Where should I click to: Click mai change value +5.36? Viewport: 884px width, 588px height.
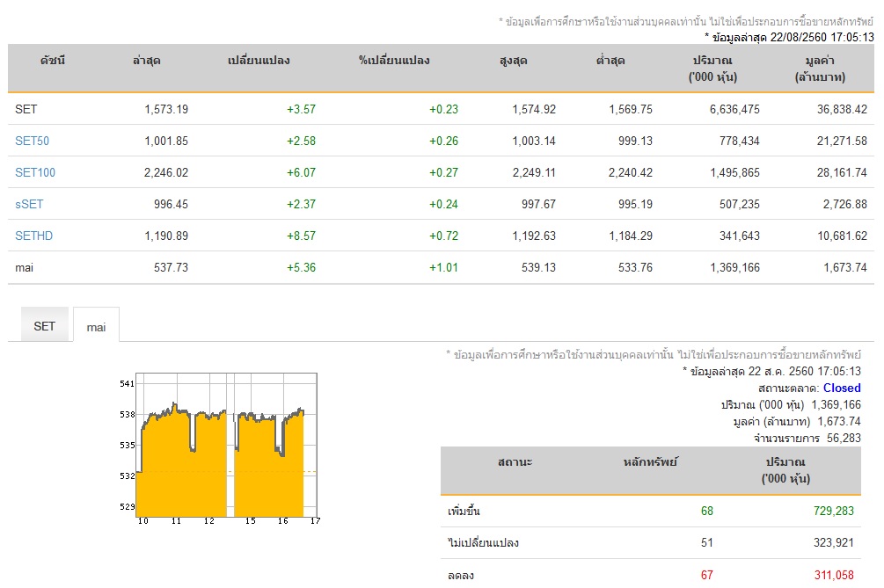coord(301,267)
